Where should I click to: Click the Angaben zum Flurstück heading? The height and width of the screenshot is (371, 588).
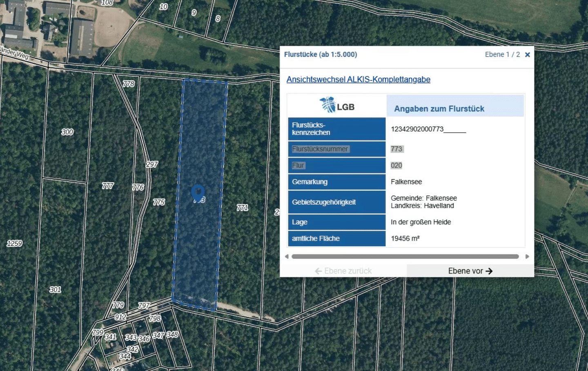[439, 109]
